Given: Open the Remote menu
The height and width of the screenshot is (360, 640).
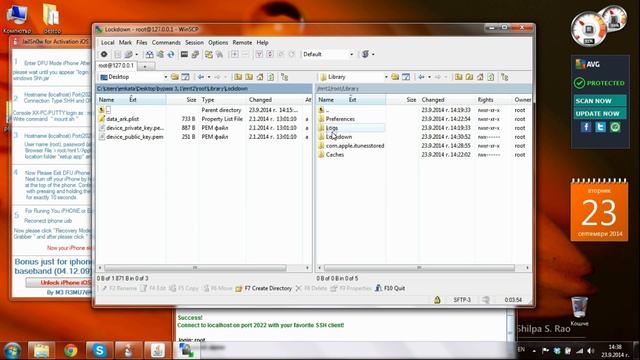Looking at the screenshot, I should [242, 42].
